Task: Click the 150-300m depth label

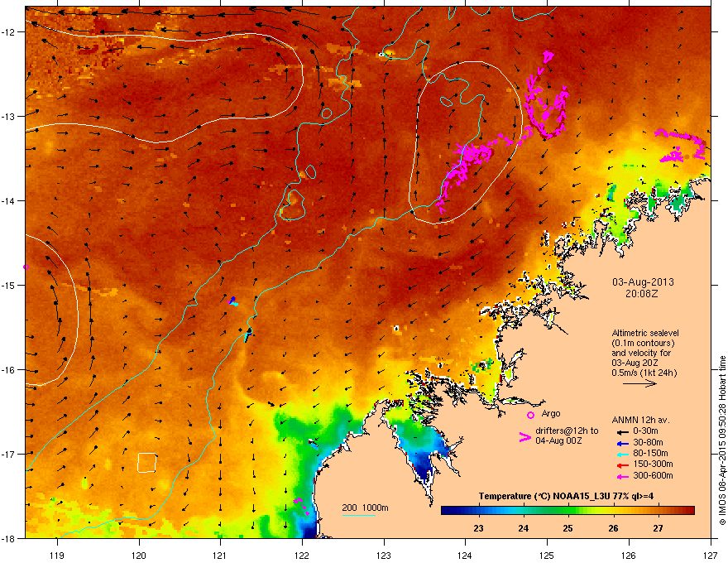Action: (653, 464)
